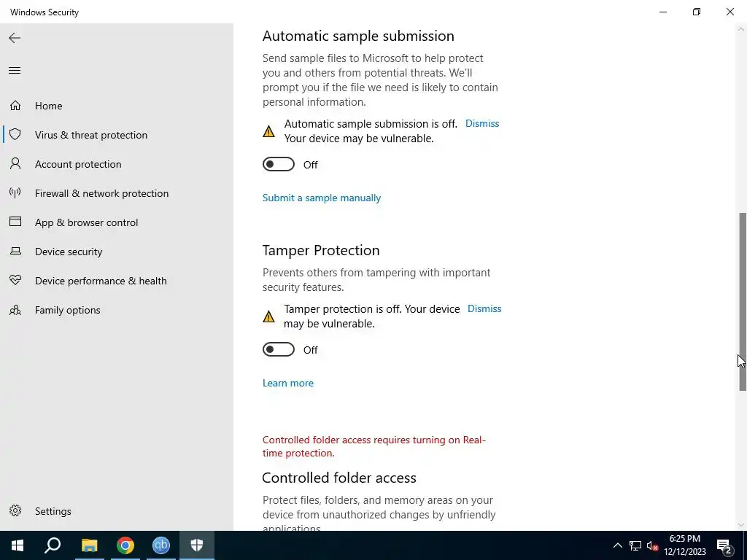Viewport: 747px width, 560px height.
Task: Launch Google Chrome from the taskbar
Action: tap(125, 545)
